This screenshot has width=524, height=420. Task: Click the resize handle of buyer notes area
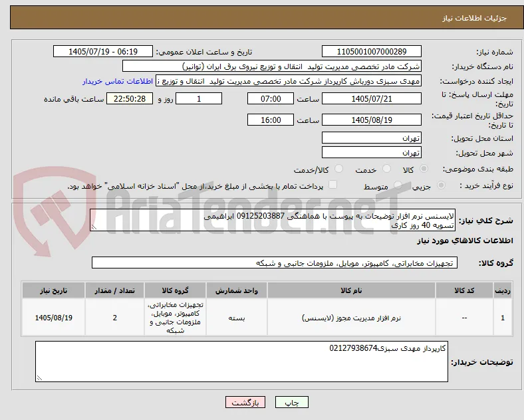(x=39, y=378)
